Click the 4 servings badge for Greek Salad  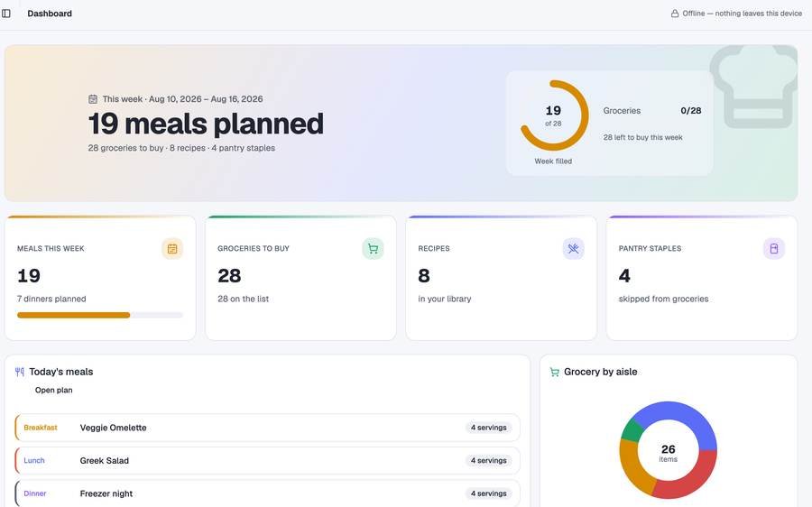coord(488,460)
